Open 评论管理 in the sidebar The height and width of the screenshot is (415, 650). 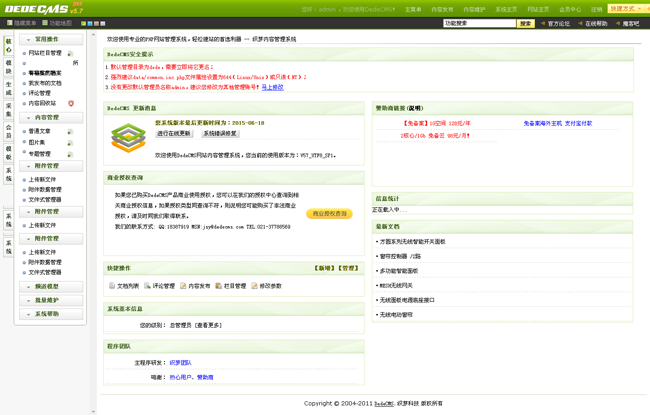point(39,93)
